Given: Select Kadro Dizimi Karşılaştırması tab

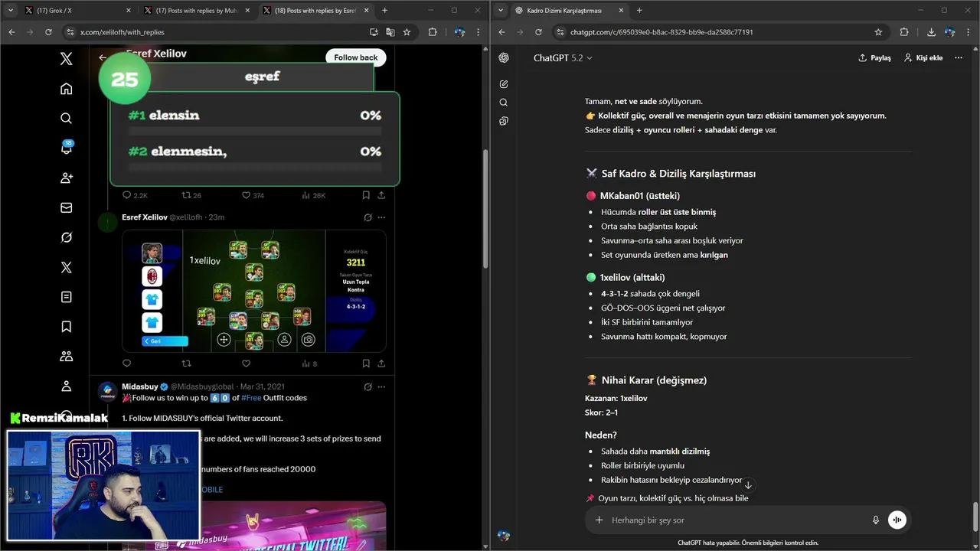Looking at the screenshot, I should (x=568, y=11).
